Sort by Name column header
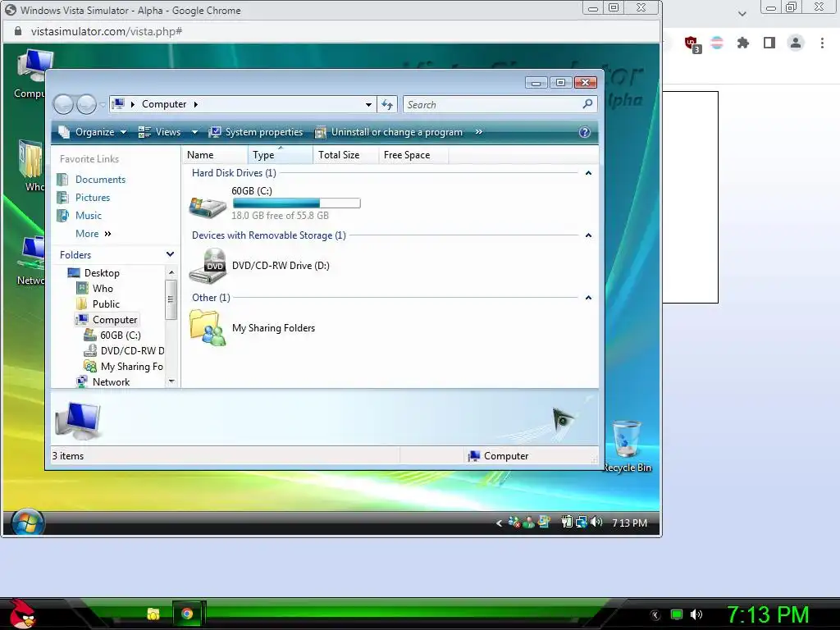 (x=214, y=155)
